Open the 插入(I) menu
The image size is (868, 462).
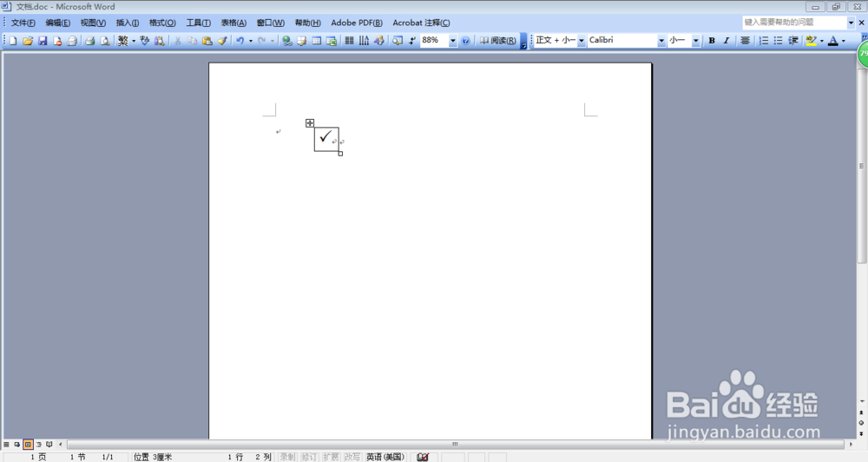(x=128, y=23)
